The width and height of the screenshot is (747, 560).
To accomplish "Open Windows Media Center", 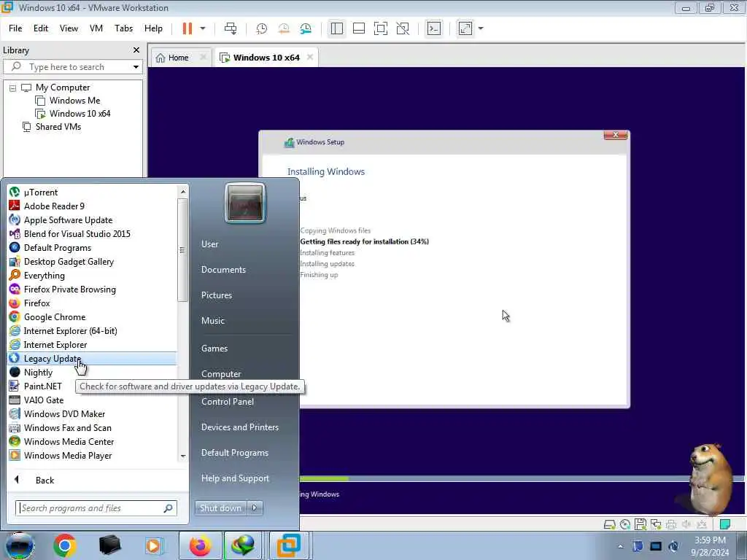I will (x=91, y=441).
